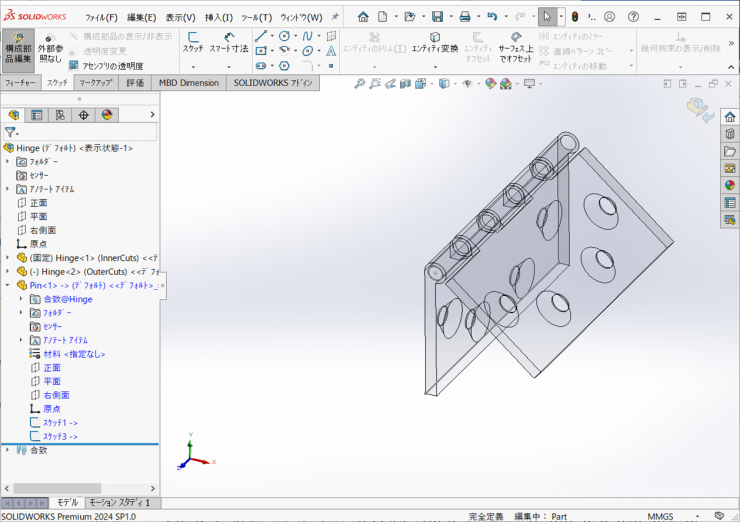This screenshot has width=740, height=522.
Task: Expand the Hinge<1> (InnerCuts) component
Action: point(8,257)
